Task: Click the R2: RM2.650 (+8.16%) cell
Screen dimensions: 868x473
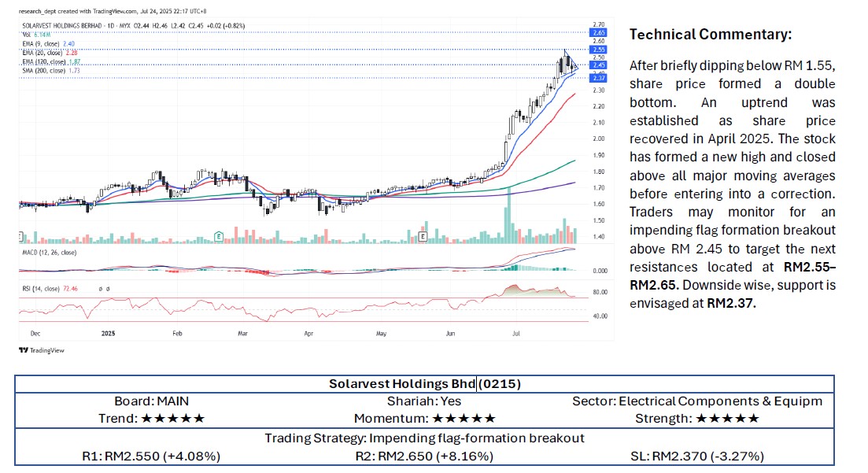Action: point(424,456)
